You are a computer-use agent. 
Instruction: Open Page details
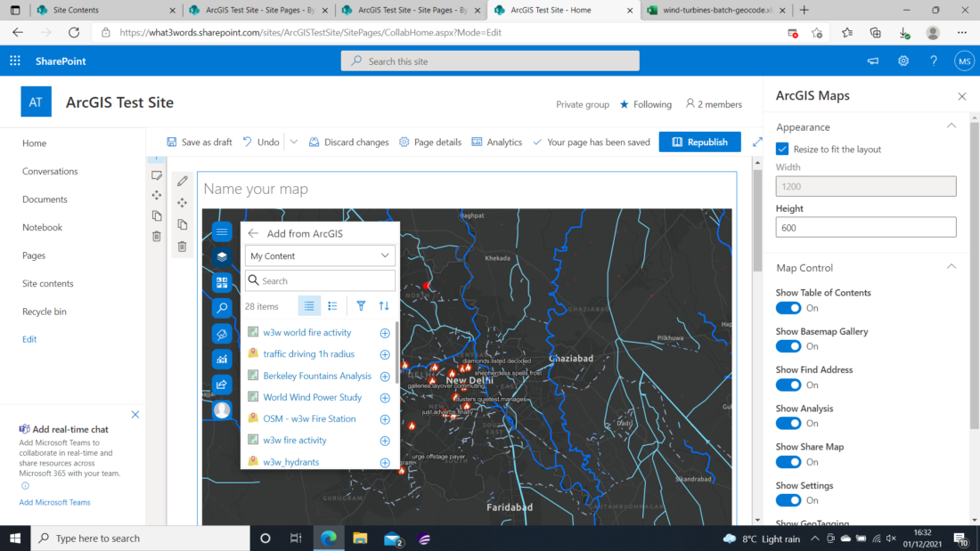click(430, 142)
